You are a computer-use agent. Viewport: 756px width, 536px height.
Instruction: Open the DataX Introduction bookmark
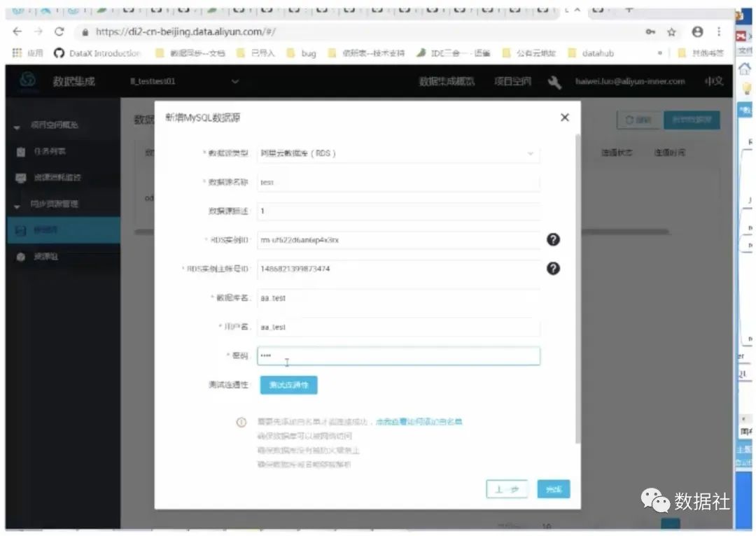pos(97,53)
